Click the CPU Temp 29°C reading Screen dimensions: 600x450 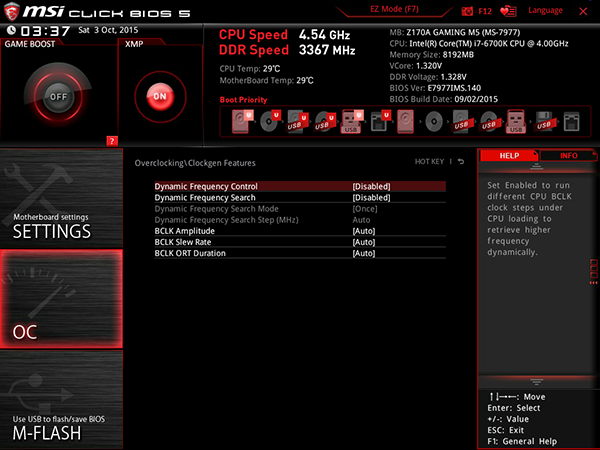click(249, 69)
